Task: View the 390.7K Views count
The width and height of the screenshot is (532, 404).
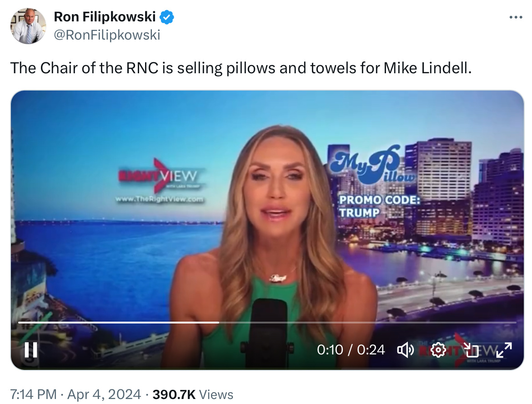Action: (x=193, y=394)
